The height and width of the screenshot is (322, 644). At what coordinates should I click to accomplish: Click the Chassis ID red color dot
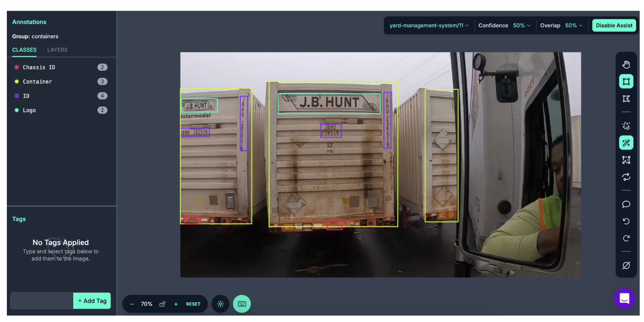tap(17, 67)
